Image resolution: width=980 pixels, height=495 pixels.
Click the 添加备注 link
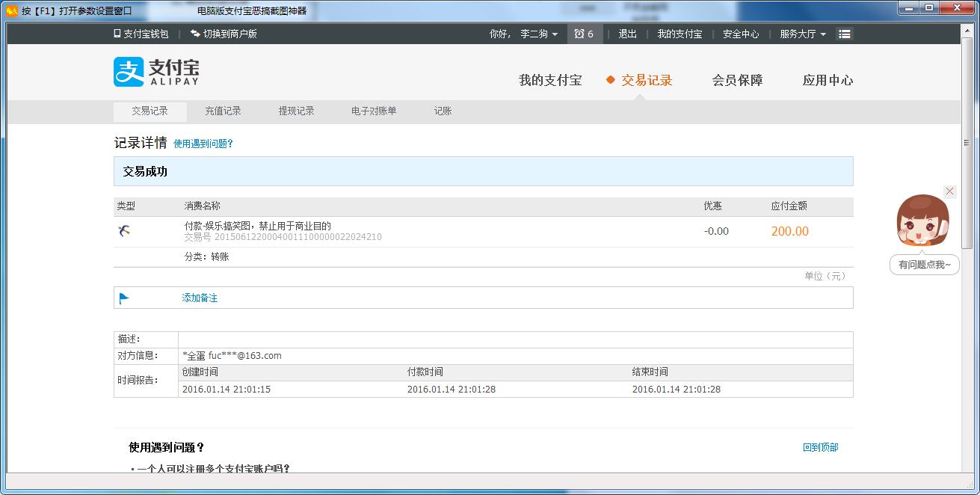[x=200, y=298]
